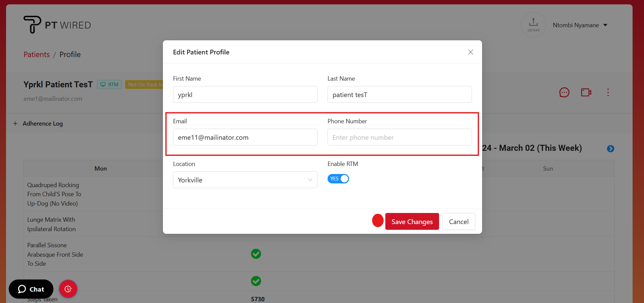Go to next week with blue arrow
The height and width of the screenshot is (303, 644).
click(x=610, y=148)
